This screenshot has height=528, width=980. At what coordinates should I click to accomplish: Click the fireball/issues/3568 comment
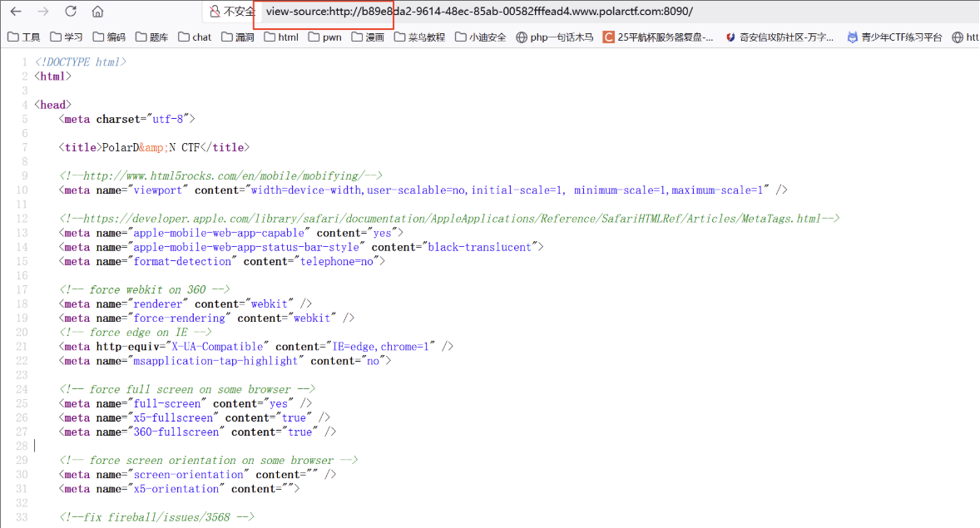(x=157, y=517)
